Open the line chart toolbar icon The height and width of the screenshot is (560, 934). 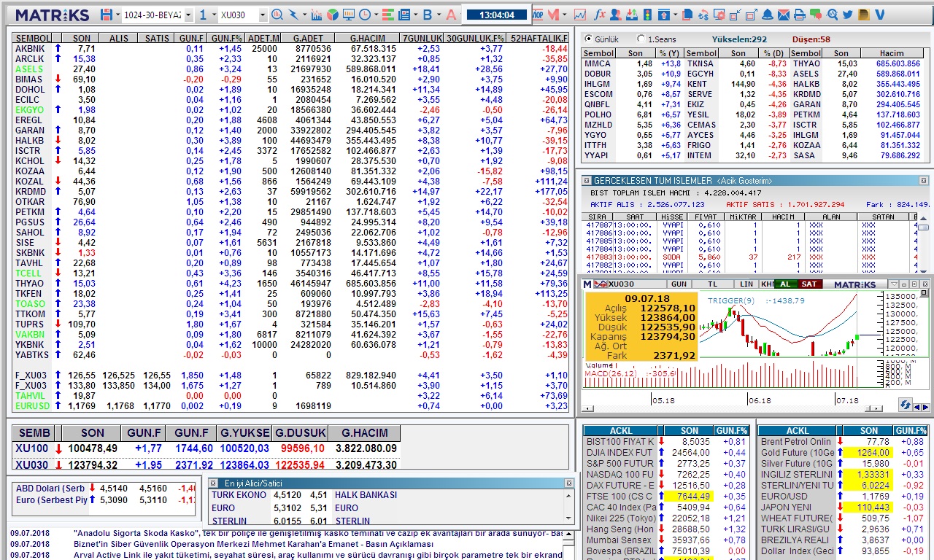point(580,15)
